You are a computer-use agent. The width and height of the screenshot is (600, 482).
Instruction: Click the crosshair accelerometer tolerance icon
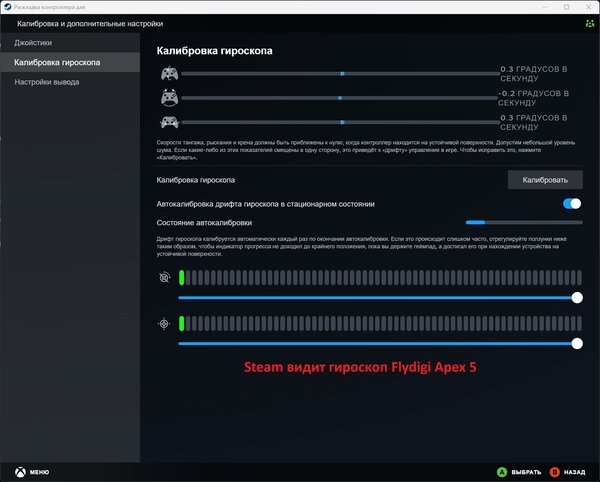[164, 324]
